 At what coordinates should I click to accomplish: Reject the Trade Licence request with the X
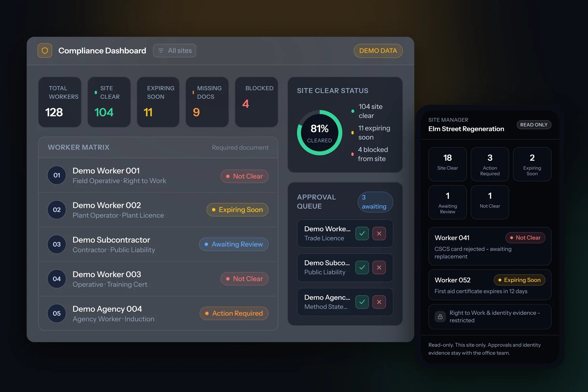pyautogui.click(x=379, y=234)
